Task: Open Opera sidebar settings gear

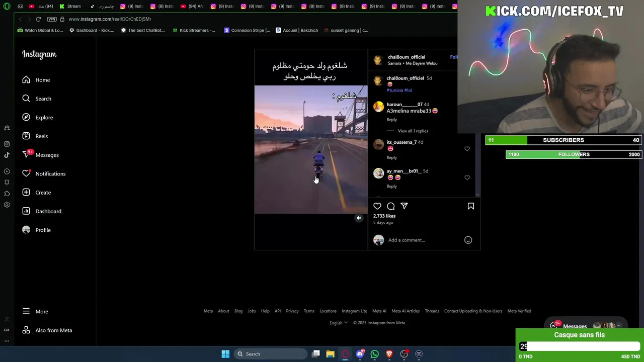Action: click(x=7, y=205)
